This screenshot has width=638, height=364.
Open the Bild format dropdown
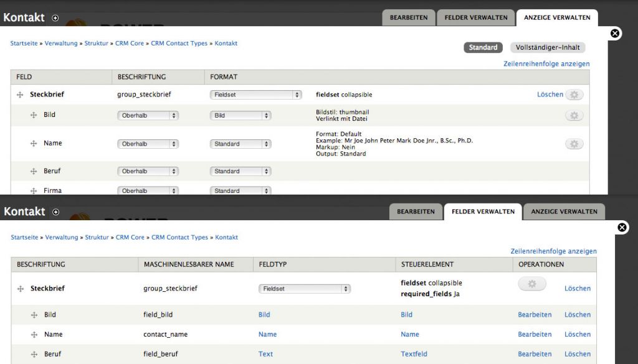[240, 116]
